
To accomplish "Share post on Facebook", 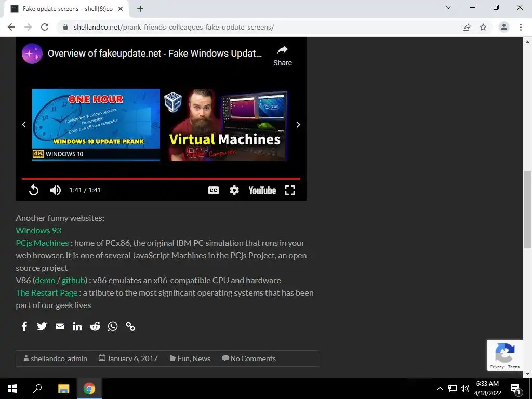I will [x=24, y=326].
